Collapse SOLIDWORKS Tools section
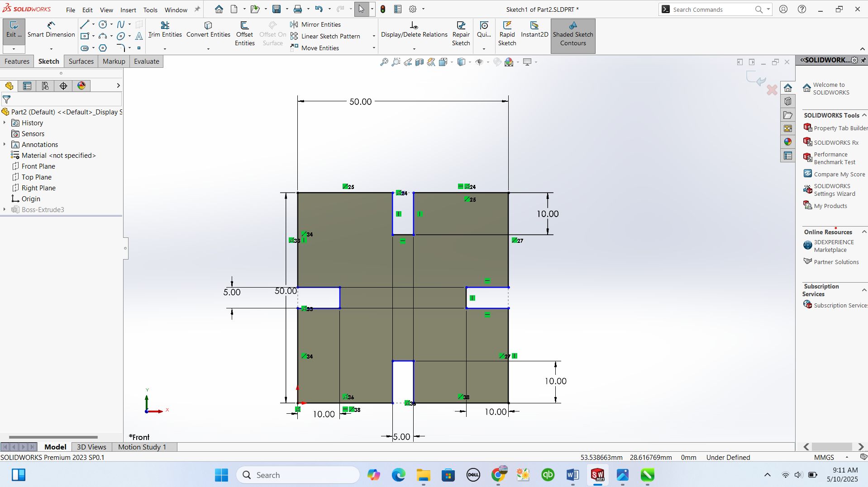This screenshot has width=868, height=487. tap(864, 115)
